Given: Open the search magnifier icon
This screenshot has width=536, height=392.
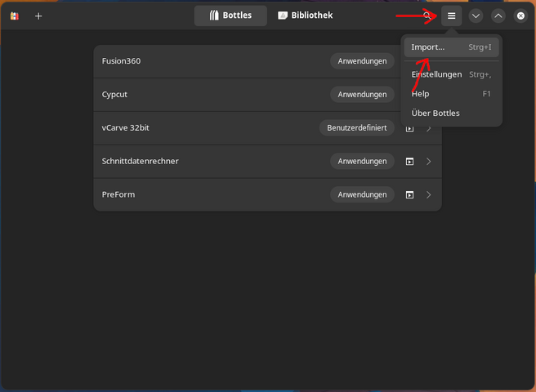Looking at the screenshot, I should coord(427,16).
